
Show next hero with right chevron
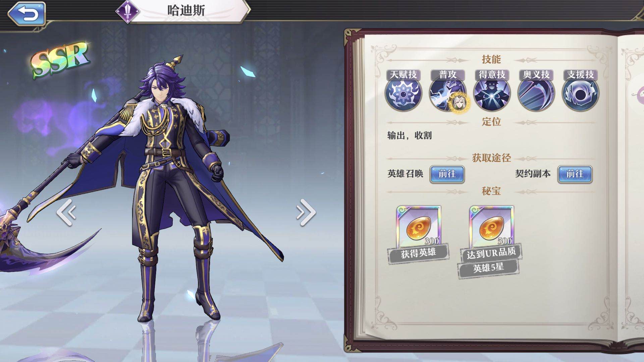306,212
